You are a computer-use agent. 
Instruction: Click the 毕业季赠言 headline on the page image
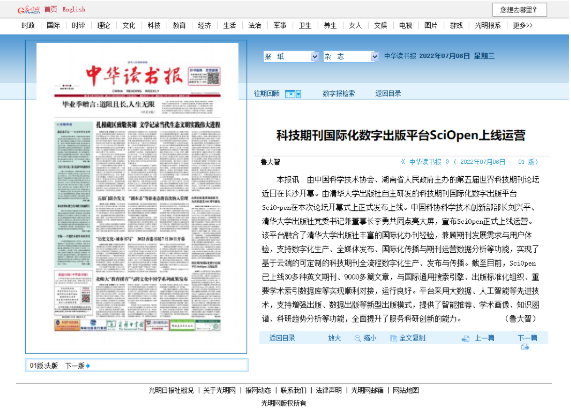point(109,105)
